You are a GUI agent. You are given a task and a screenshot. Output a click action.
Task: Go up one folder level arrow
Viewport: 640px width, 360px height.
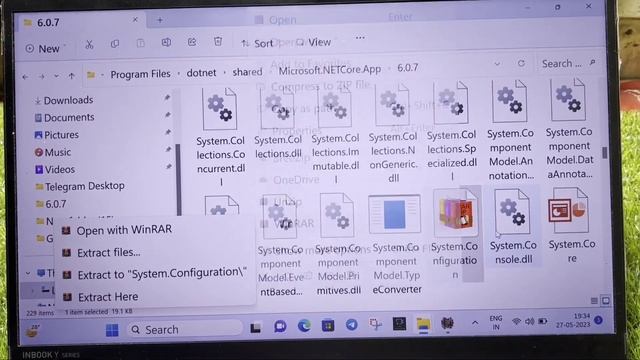pos(71,76)
